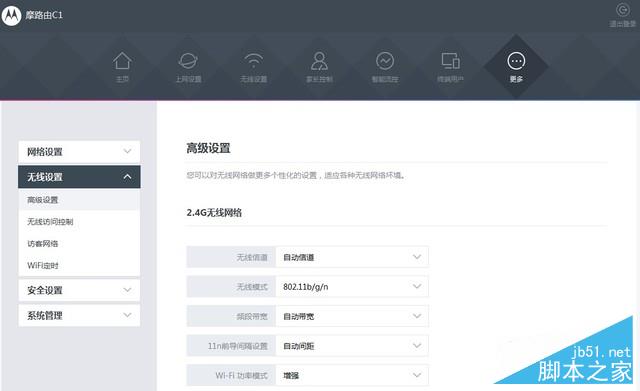This screenshot has height=391, width=640.
Task: Click the 11n前导间隔设置 field label
Action: pyautogui.click(x=238, y=346)
